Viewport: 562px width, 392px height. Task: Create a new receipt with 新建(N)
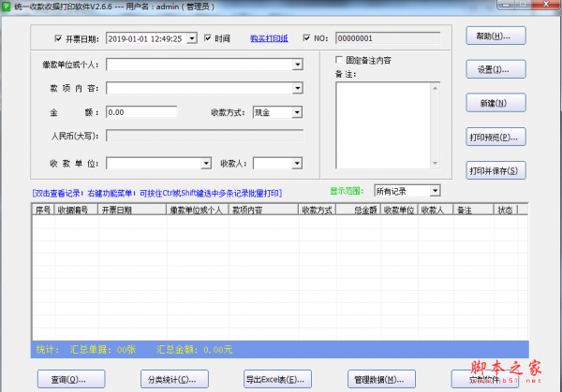(495, 104)
